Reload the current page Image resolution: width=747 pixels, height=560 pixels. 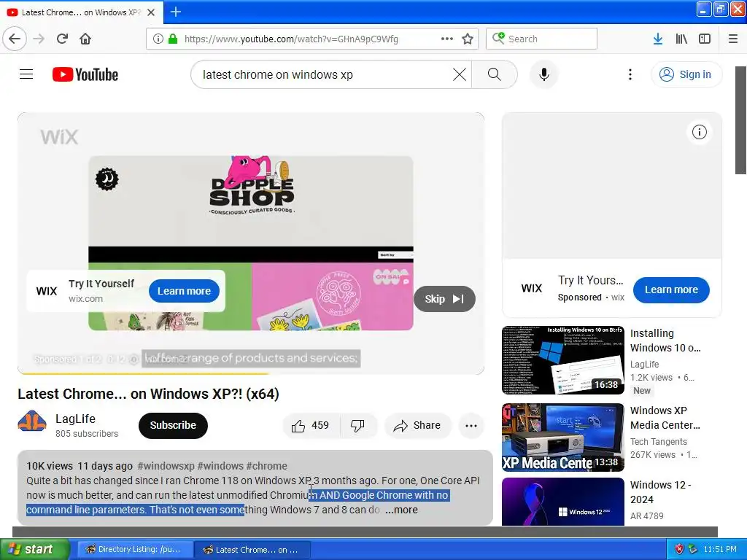63,39
